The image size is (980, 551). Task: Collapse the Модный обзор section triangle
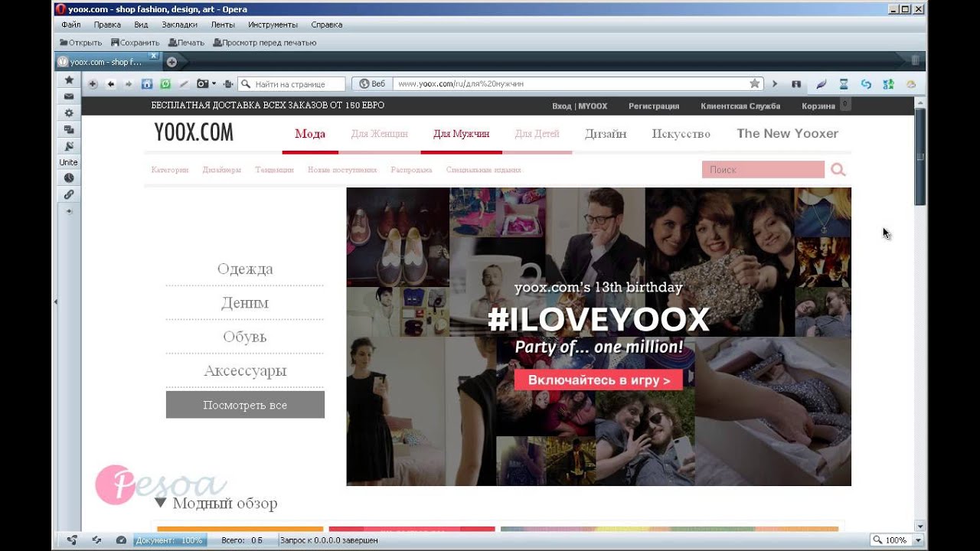pos(160,503)
